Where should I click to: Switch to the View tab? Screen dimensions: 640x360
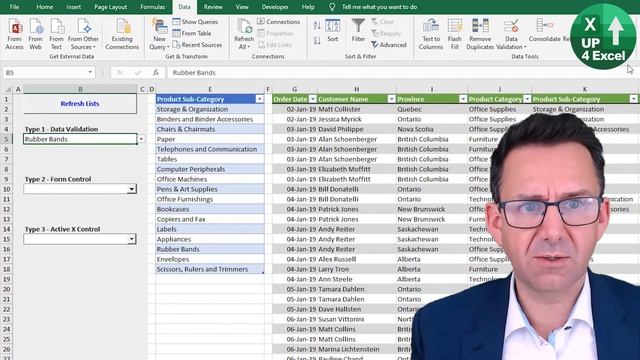[242, 7]
